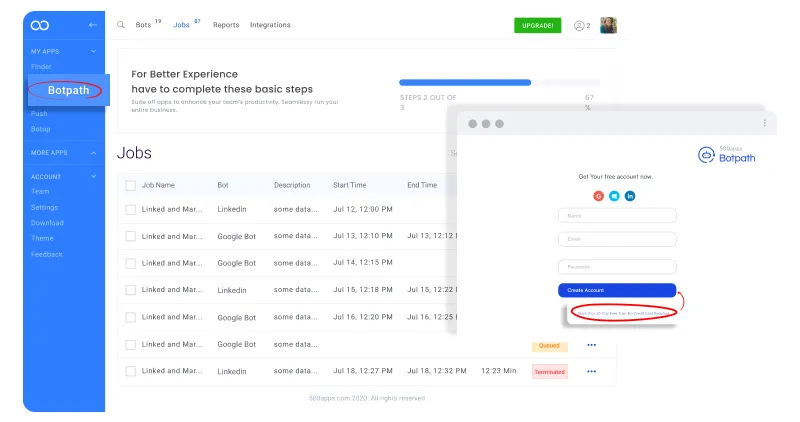Click the blue steps progress bar
The image size is (800, 422).
click(x=465, y=83)
